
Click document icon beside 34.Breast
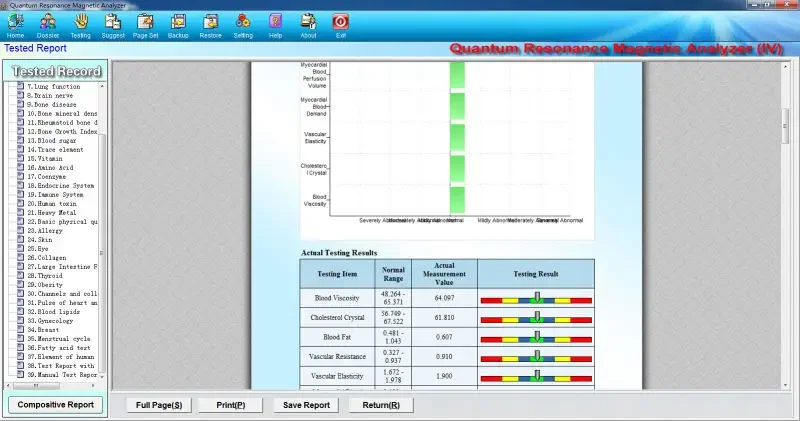pyautogui.click(x=20, y=330)
